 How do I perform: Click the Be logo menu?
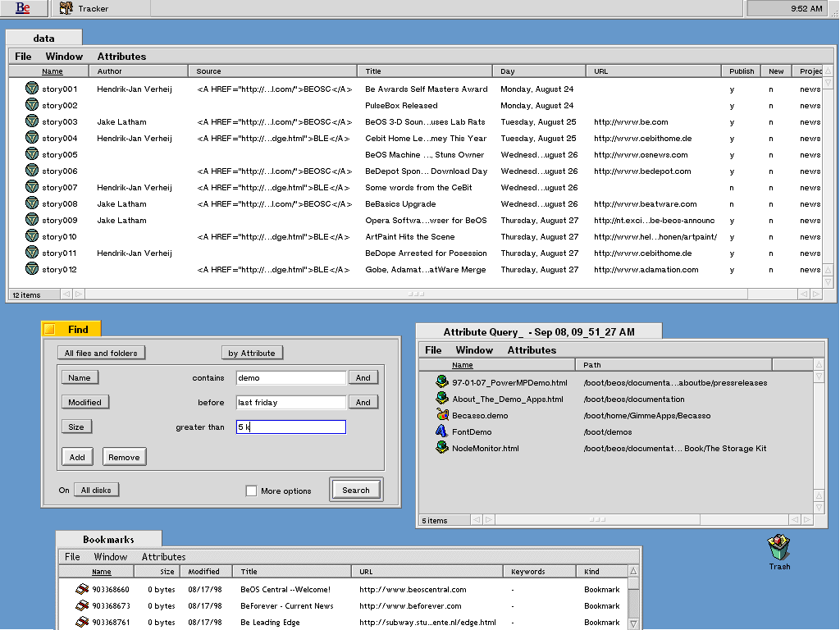tap(24, 8)
